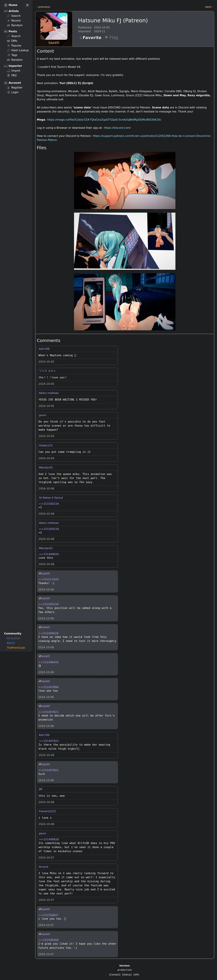This screenshot has height=980, width=217.
Task: Click the flame icon beside Popular
Action: pos(8,46)
